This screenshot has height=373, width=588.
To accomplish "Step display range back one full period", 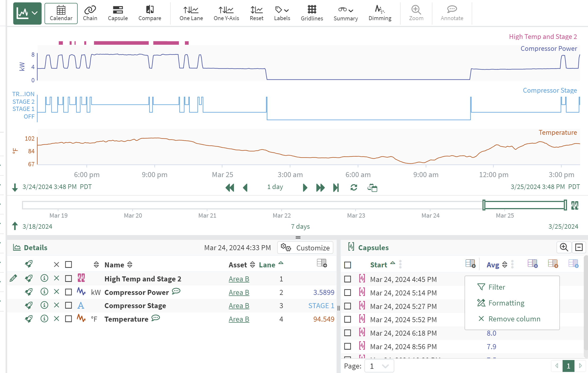I will pyautogui.click(x=230, y=188).
